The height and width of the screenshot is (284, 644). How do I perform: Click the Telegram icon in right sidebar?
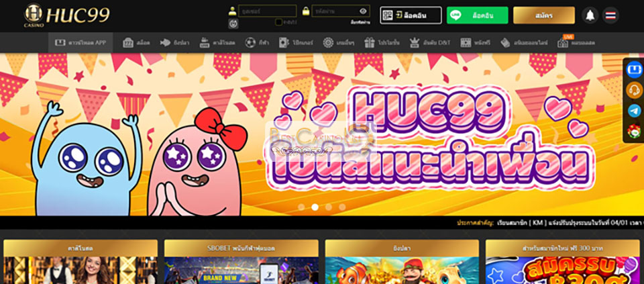634,111
